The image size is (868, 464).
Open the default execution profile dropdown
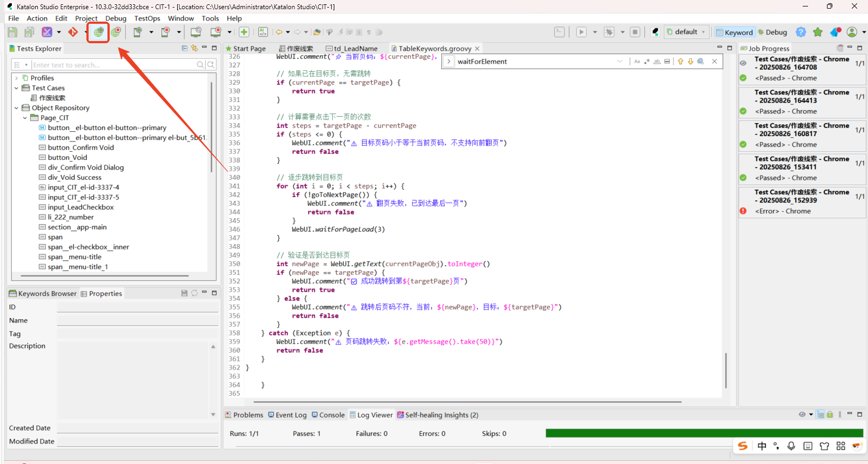coord(686,32)
